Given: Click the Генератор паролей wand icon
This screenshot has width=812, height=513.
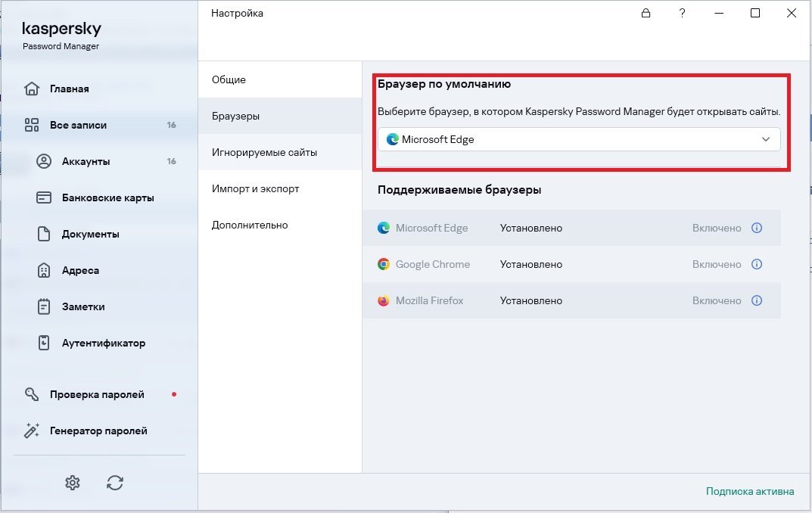Looking at the screenshot, I should coord(32,431).
